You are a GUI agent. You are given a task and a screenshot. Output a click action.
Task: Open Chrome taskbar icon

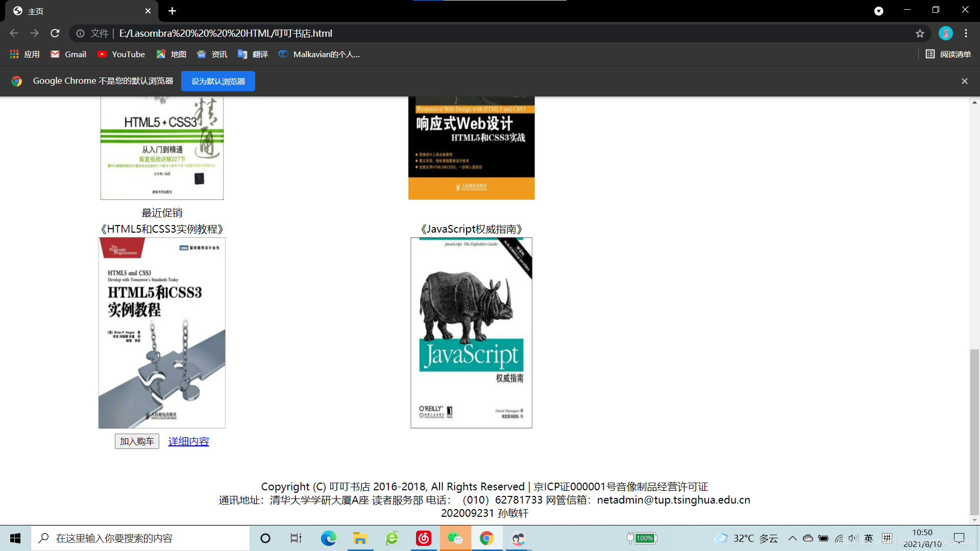pyautogui.click(x=486, y=538)
